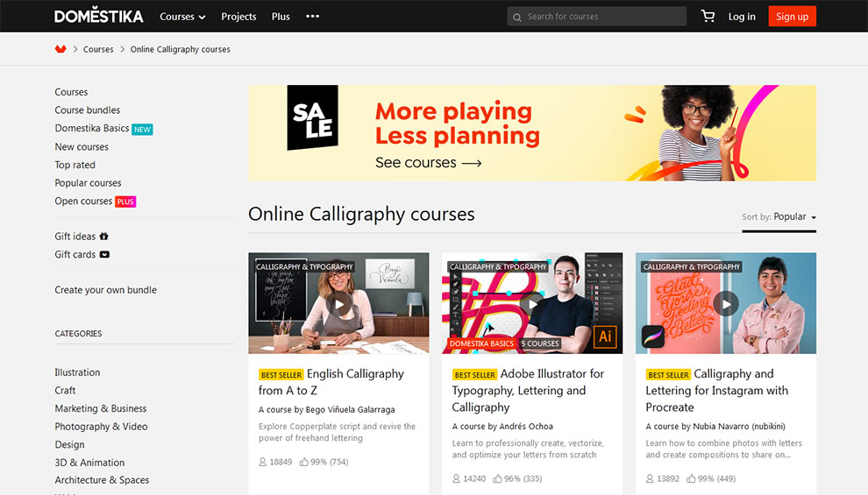The height and width of the screenshot is (495, 868).
Task: Click the Domestika logo
Action: point(98,16)
